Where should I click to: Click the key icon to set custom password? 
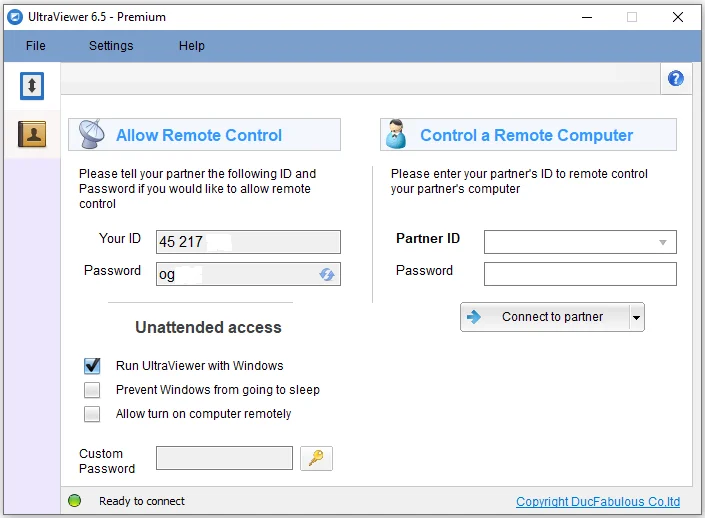coord(316,458)
